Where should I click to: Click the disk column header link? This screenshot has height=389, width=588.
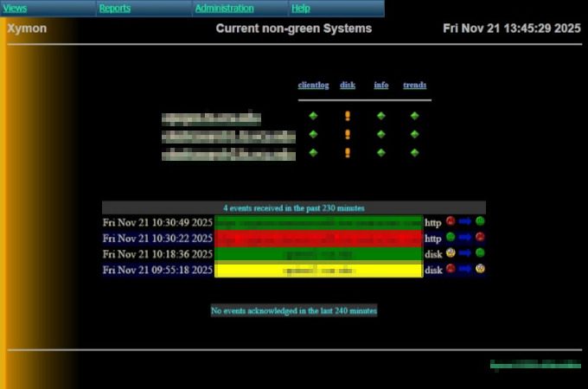pos(348,85)
